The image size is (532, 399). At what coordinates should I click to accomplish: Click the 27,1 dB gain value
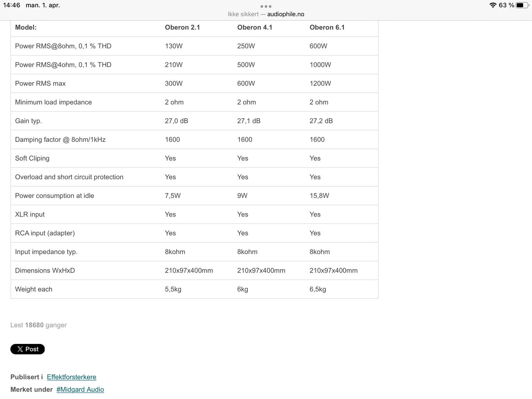click(249, 121)
